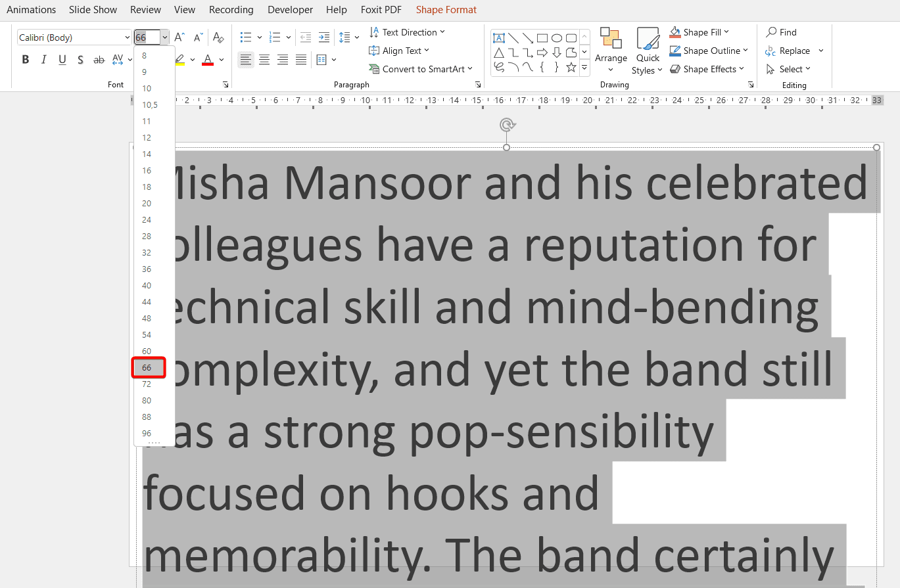Image resolution: width=900 pixels, height=588 pixels.
Task: Open the Arrange dropdown
Action: (x=611, y=51)
